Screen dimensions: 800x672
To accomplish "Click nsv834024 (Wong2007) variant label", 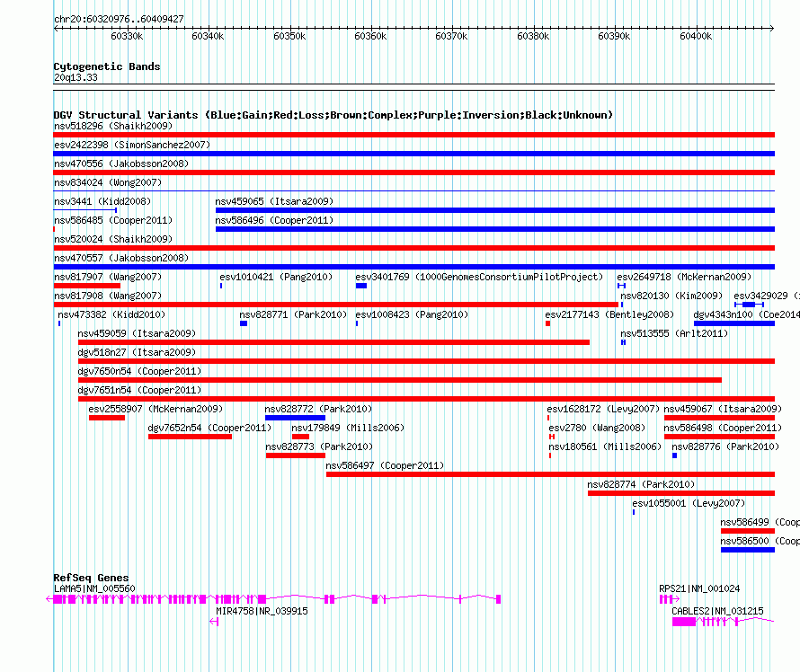I will point(108,182).
